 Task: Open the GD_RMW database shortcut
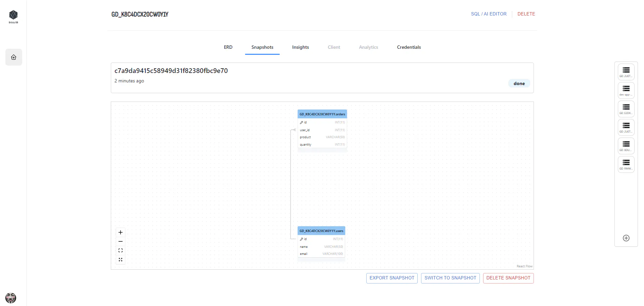pyautogui.click(x=626, y=164)
